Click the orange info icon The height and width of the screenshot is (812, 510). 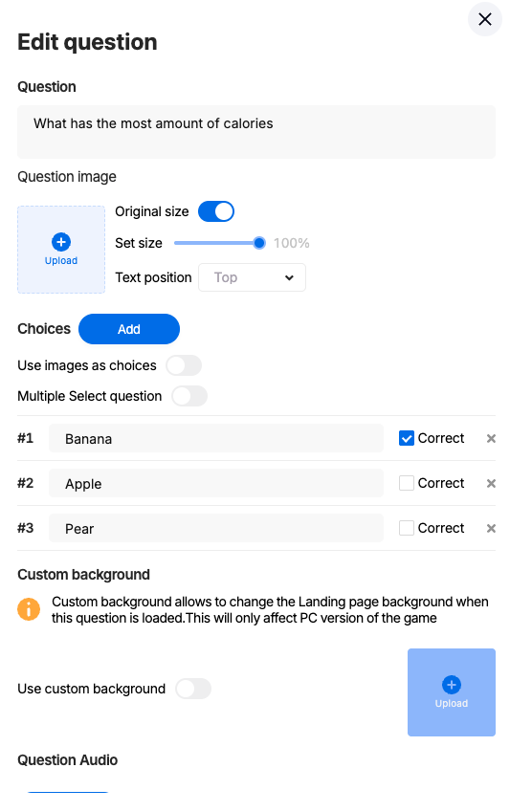(x=29, y=609)
